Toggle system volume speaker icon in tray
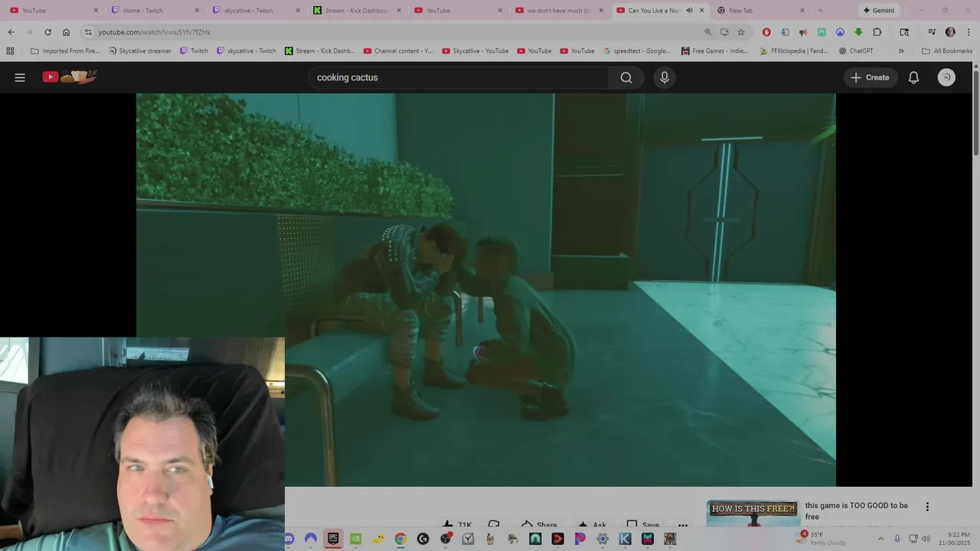The image size is (980, 551). click(x=926, y=539)
